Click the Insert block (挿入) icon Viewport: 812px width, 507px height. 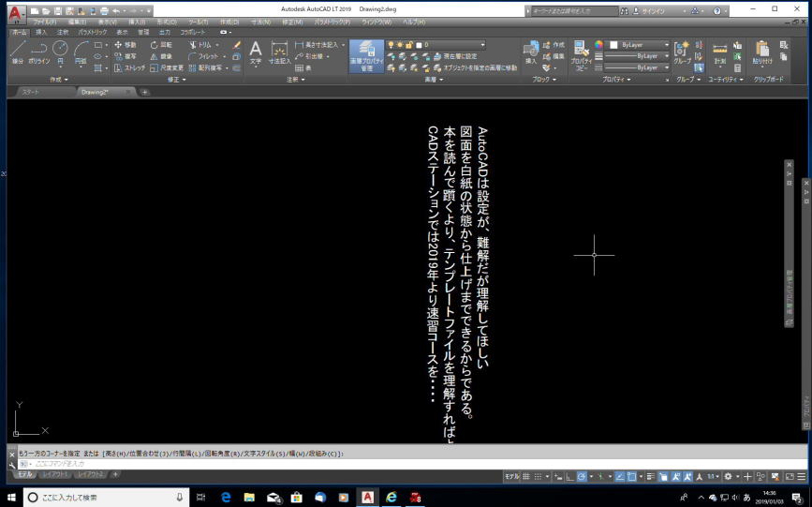coord(531,52)
